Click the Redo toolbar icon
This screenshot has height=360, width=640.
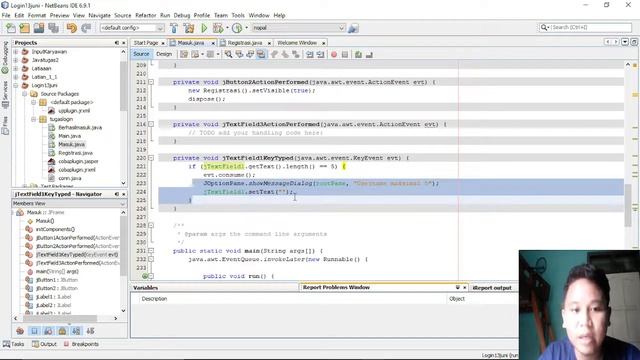[86, 28]
